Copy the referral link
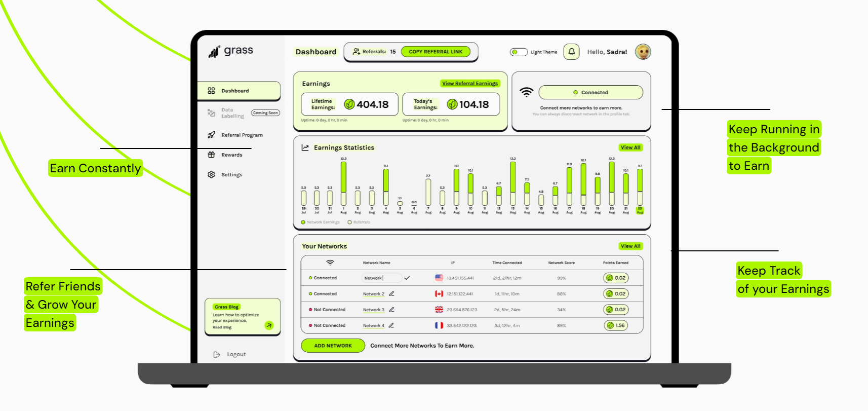The image size is (868, 411). (x=436, y=52)
